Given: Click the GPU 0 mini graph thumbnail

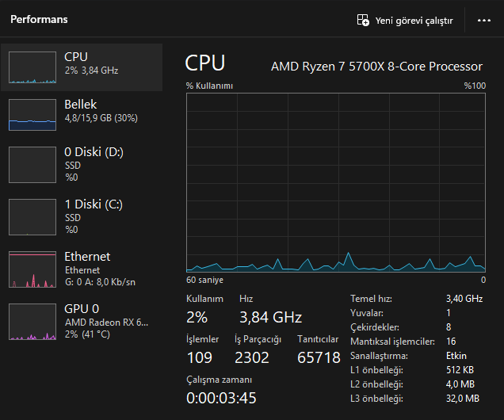Looking at the screenshot, I should coord(32,322).
